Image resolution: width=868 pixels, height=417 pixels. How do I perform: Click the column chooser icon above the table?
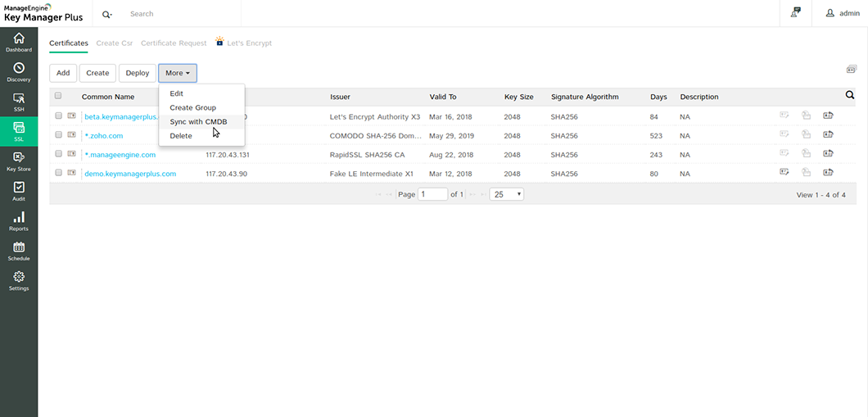[x=851, y=69]
